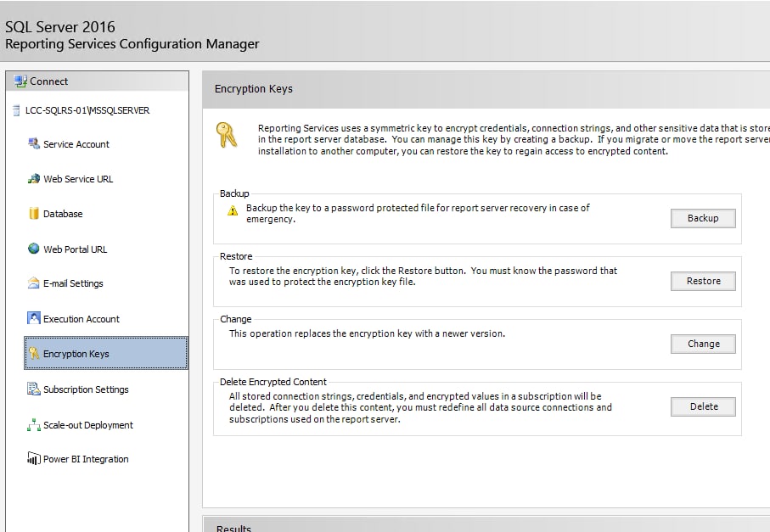The image size is (770, 532).
Task: Open Power BI Integration page
Action: pos(86,459)
